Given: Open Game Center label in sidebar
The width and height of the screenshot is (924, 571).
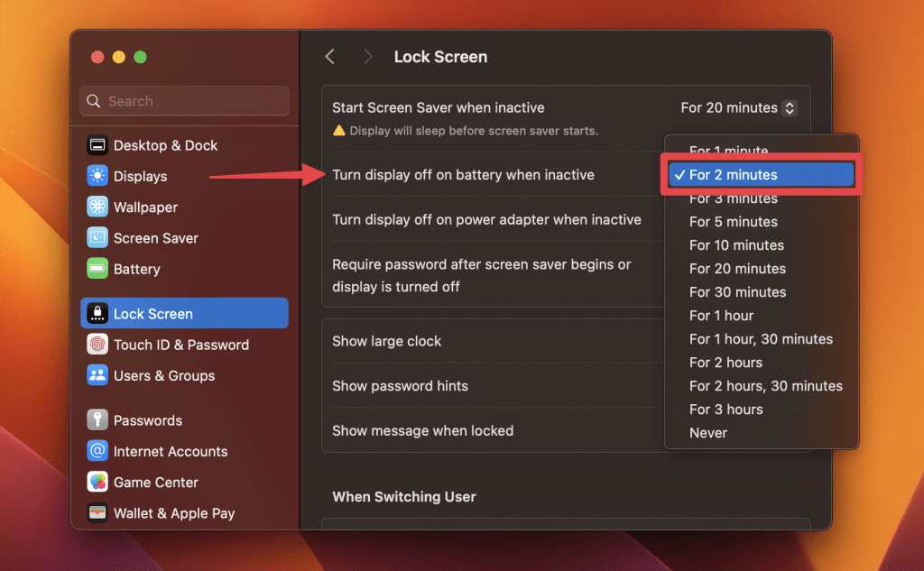Looking at the screenshot, I should point(155,483).
